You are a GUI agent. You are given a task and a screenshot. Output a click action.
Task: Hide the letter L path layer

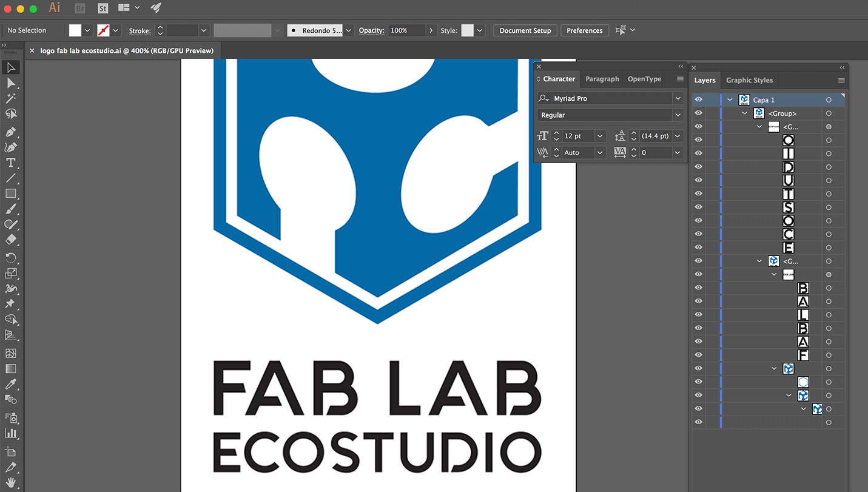699,315
